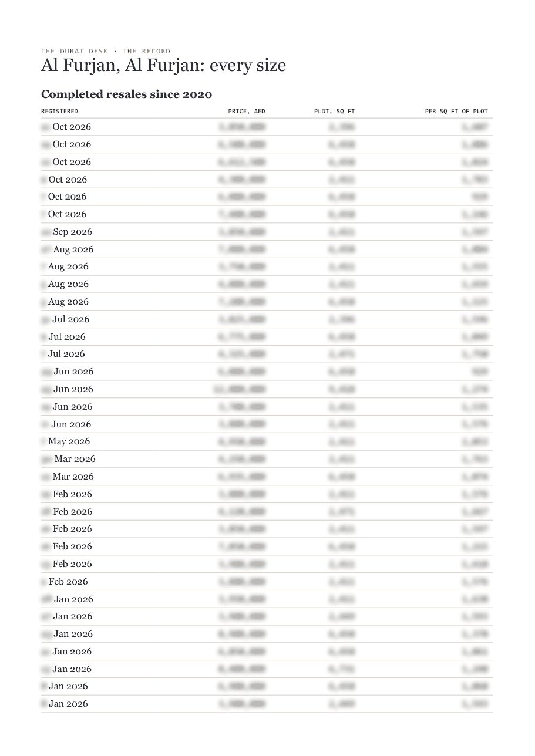Click the plot size value in Sep 2026 row

342,232
